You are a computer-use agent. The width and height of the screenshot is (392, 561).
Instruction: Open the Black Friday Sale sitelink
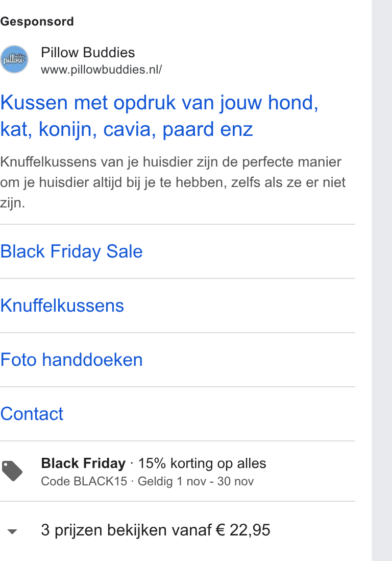(71, 251)
